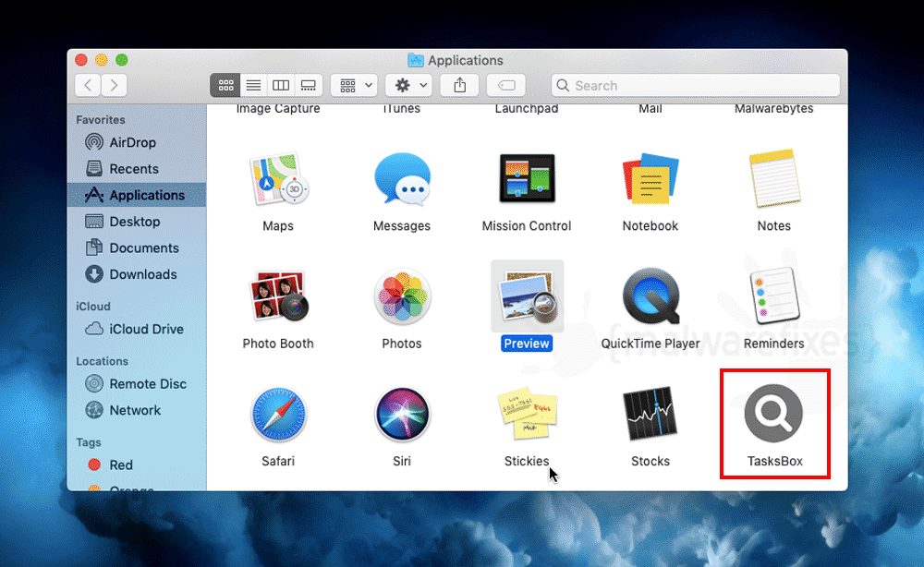Open iCloud Drive in the sidebar
Screen dimensions: 924x567
tap(137, 329)
